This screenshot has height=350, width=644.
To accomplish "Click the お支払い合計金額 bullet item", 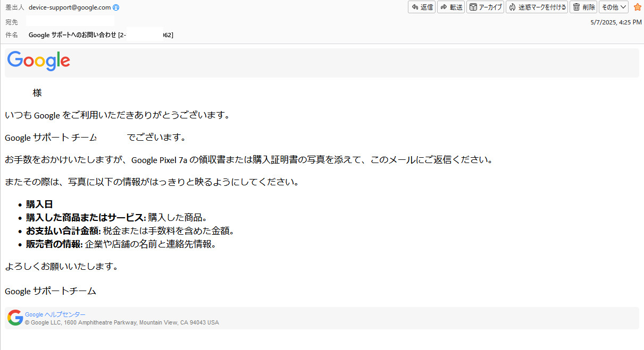I will point(63,231).
